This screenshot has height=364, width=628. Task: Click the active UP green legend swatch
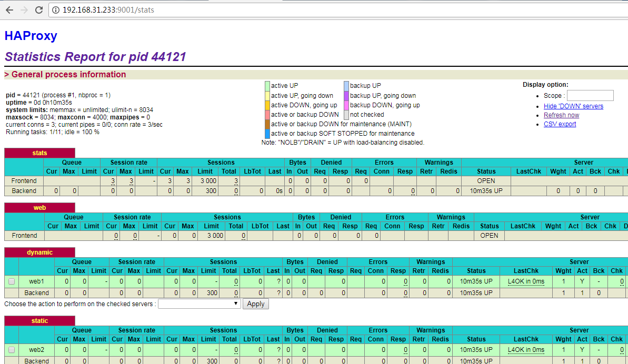pyautogui.click(x=267, y=86)
